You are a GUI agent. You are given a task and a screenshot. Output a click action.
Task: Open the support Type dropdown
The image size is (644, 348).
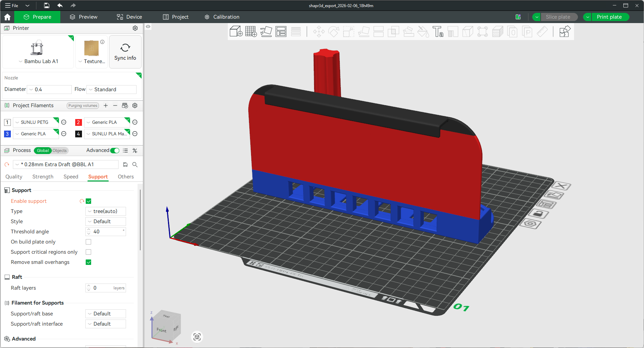click(106, 211)
